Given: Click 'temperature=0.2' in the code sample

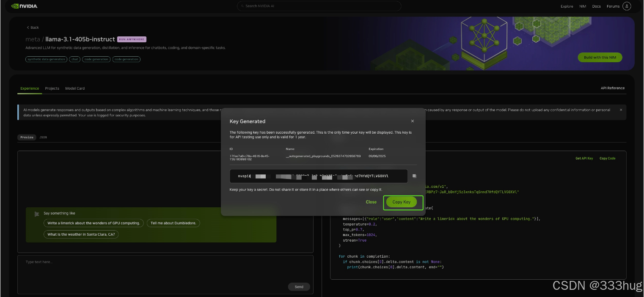Looking at the screenshot, I should 359,224.
